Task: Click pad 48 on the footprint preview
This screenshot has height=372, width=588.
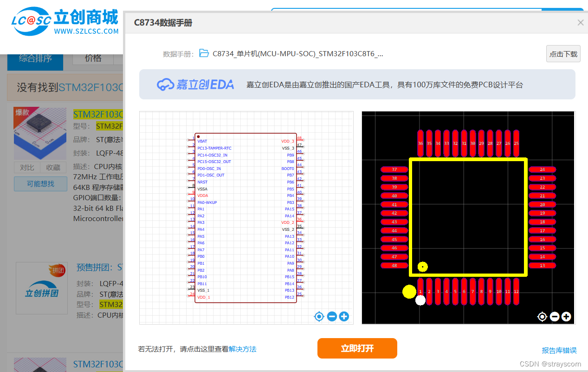Action: coord(394,266)
